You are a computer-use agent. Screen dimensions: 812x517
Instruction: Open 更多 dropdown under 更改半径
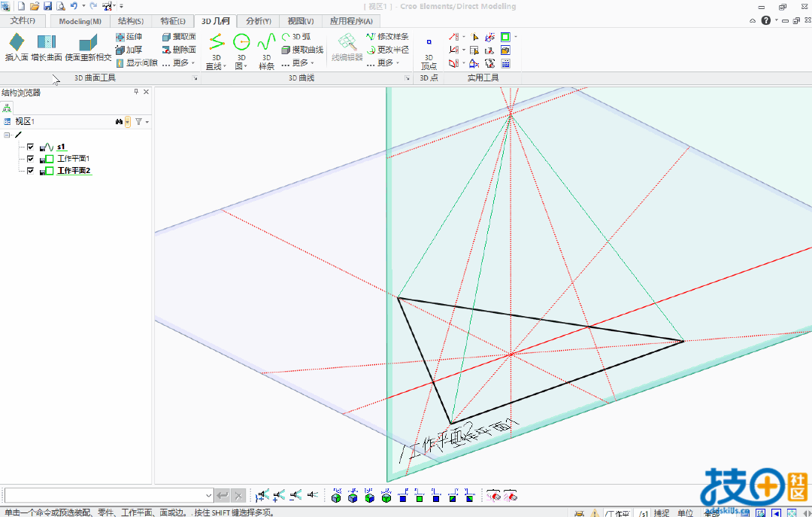point(383,62)
